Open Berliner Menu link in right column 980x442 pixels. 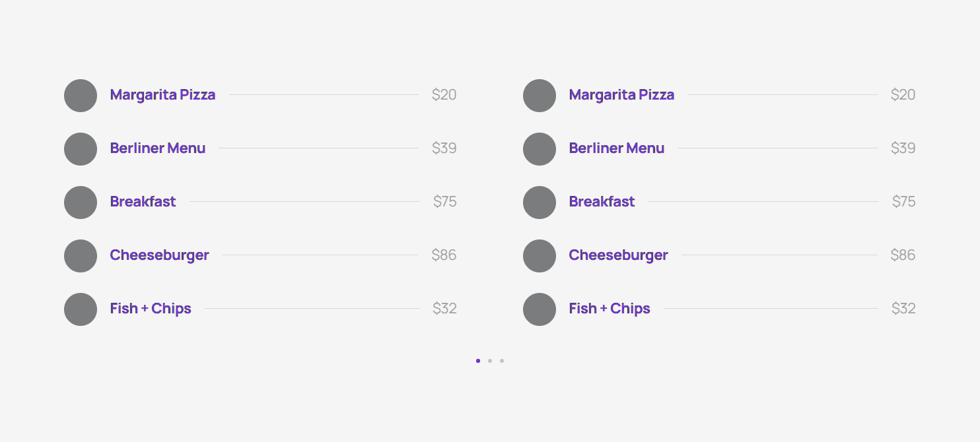point(617,148)
